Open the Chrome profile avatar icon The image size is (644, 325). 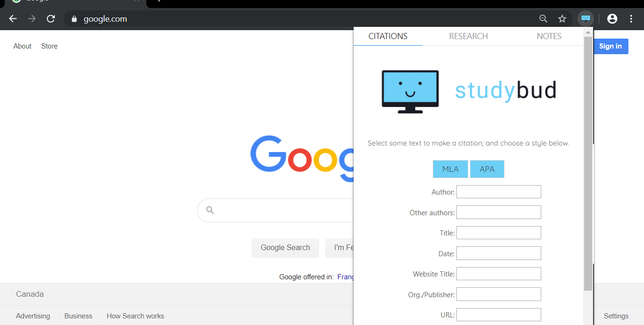[x=612, y=19]
